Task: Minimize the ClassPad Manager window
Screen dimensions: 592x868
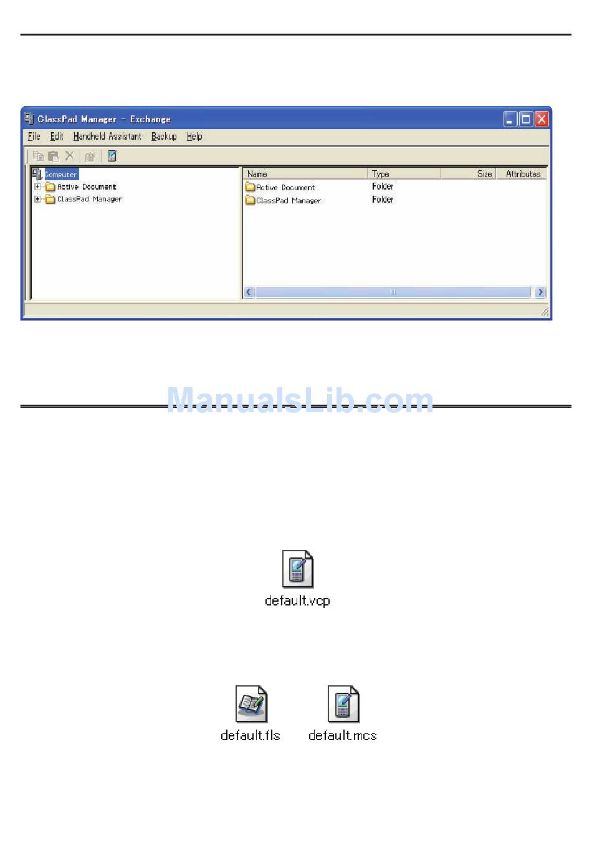Action: [x=510, y=119]
